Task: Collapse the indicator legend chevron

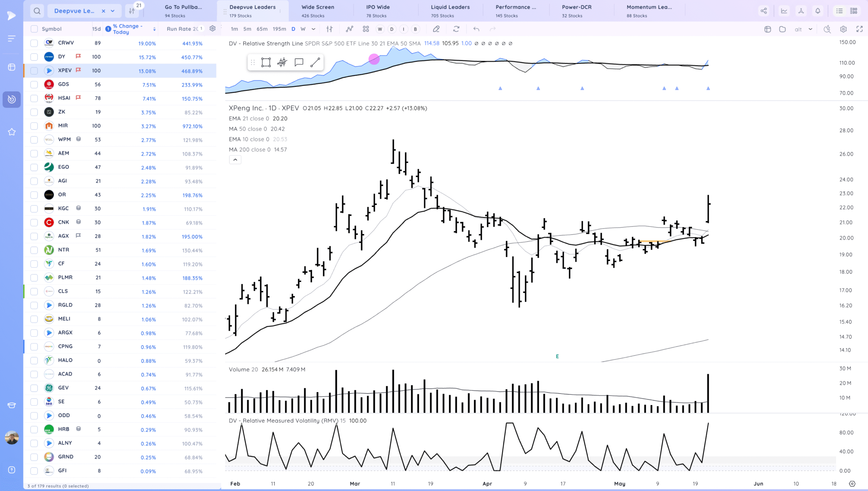Action: tap(235, 160)
